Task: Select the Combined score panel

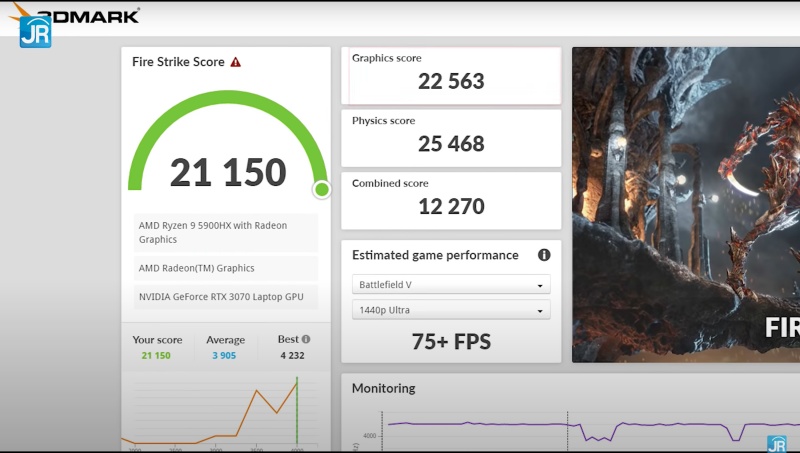Action: tap(451, 200)
